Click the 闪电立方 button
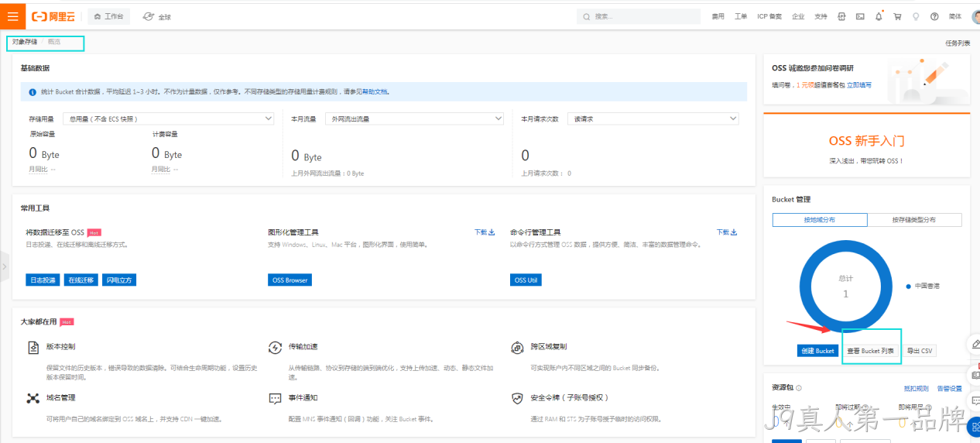980x443 pixels. click(118, 280)
